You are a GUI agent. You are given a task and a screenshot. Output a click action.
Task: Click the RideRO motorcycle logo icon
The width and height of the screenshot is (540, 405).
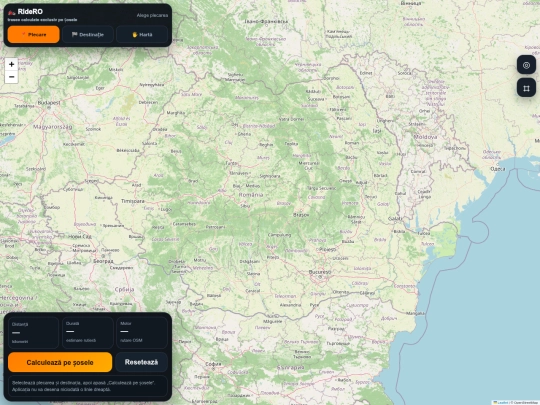click(x=12, y=12)
